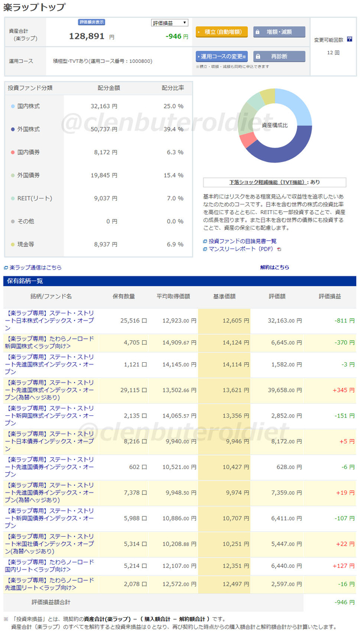The height and width of the screenshot is (644, 360).
Task: Click the 基準価額 column header
Action: click(224, 296)
